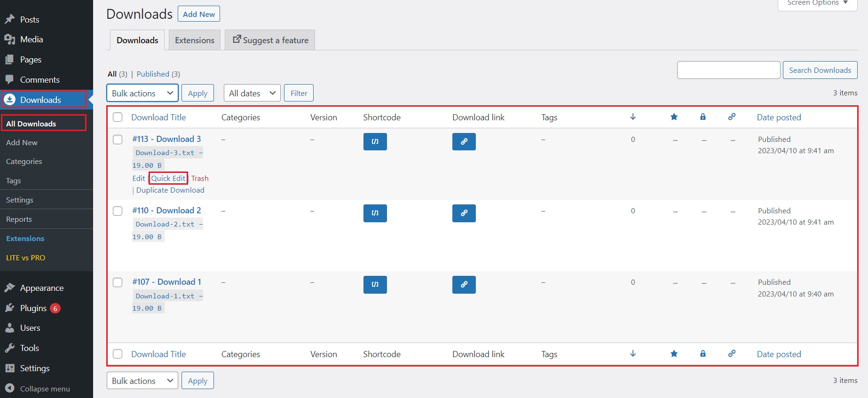Copy download link for Download 2

(464, 213)
